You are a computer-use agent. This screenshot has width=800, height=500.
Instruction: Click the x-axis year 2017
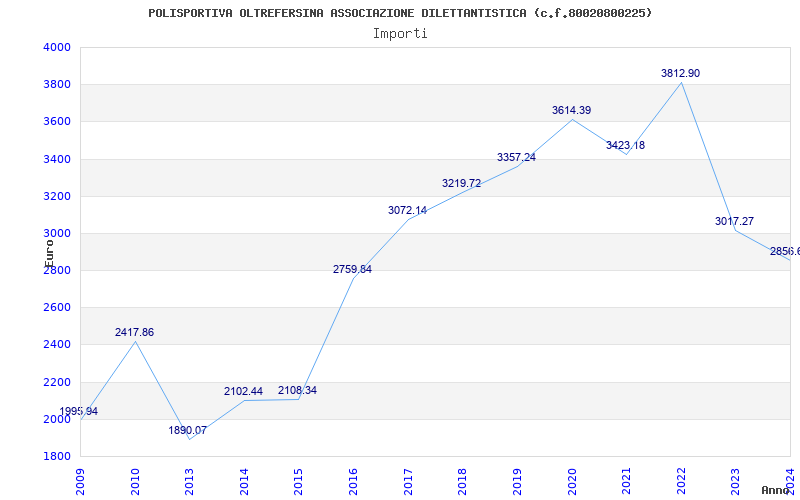click(x=408, y=481)
